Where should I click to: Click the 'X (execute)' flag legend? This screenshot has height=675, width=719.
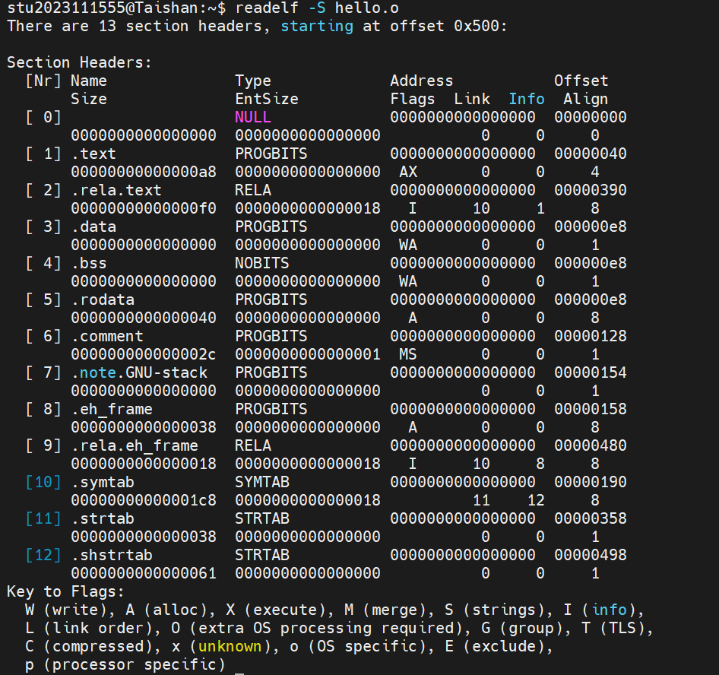(x=276, y=610)
